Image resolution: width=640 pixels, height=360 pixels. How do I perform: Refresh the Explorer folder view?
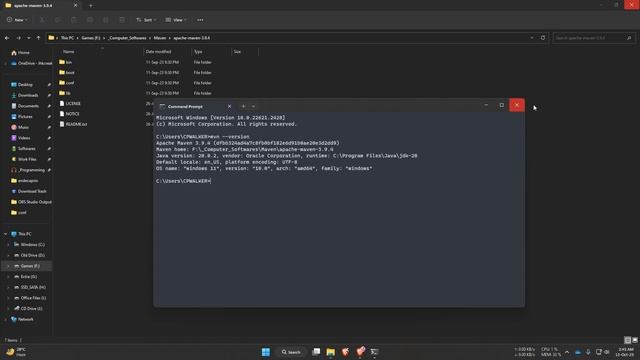point(543,38)
